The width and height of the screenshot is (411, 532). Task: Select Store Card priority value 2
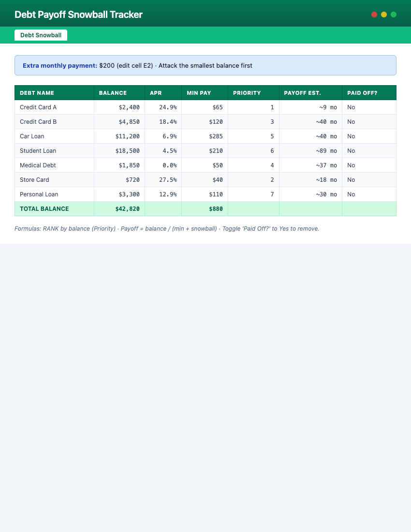253,180
